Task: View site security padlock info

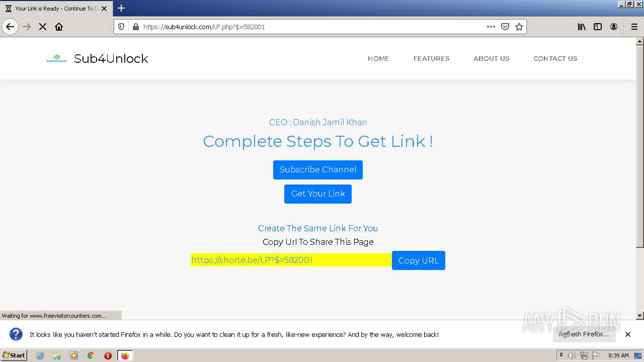Action: point(135,27)
